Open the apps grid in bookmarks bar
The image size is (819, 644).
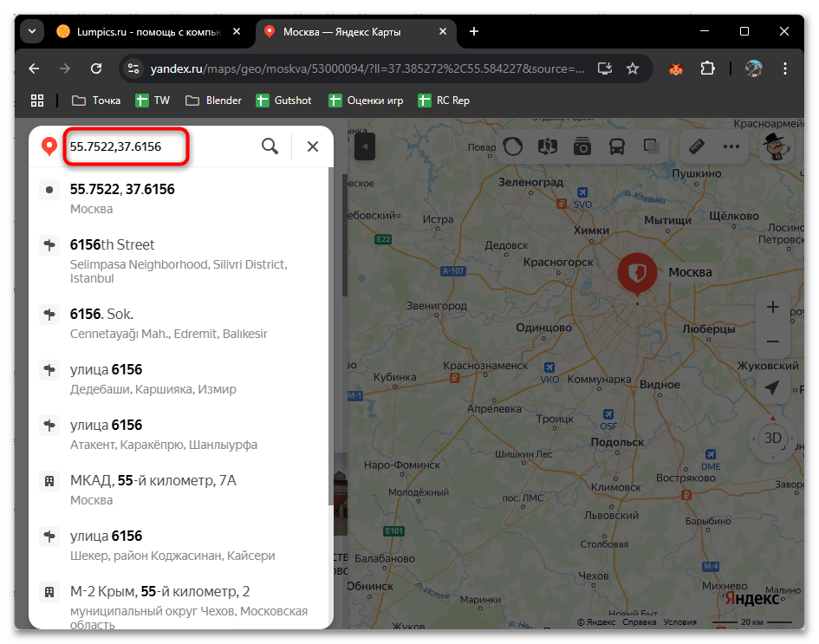coord(37,101)
